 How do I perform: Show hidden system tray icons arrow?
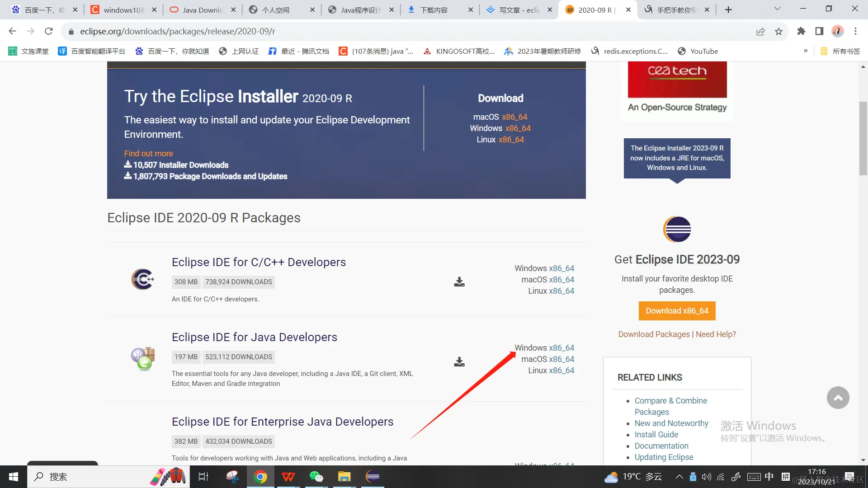point(679,476)
